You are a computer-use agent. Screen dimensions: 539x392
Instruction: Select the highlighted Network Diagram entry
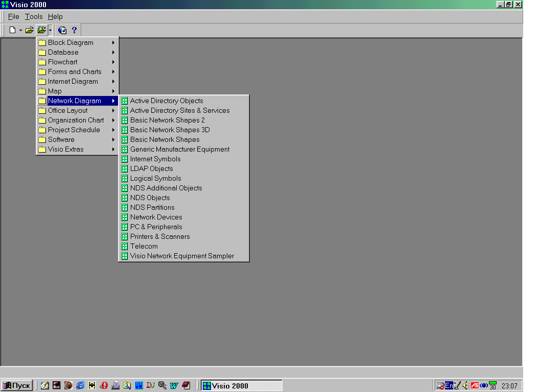(77, 101)
